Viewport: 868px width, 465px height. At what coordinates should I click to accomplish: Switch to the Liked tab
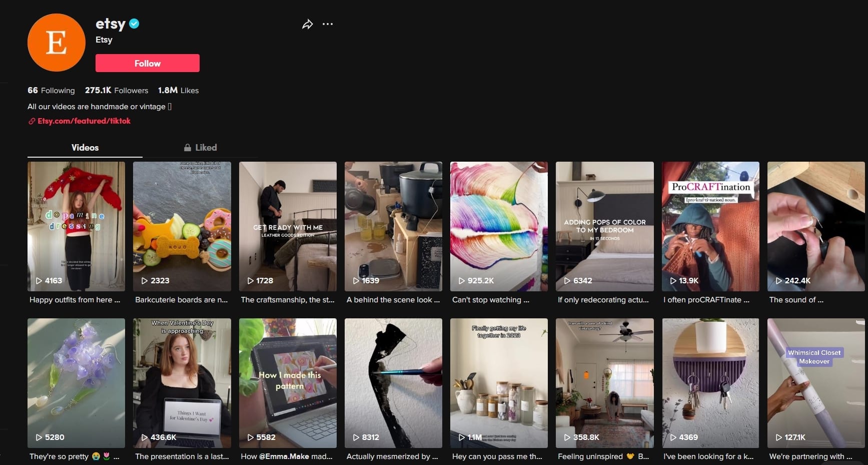[x=200, y=148]
